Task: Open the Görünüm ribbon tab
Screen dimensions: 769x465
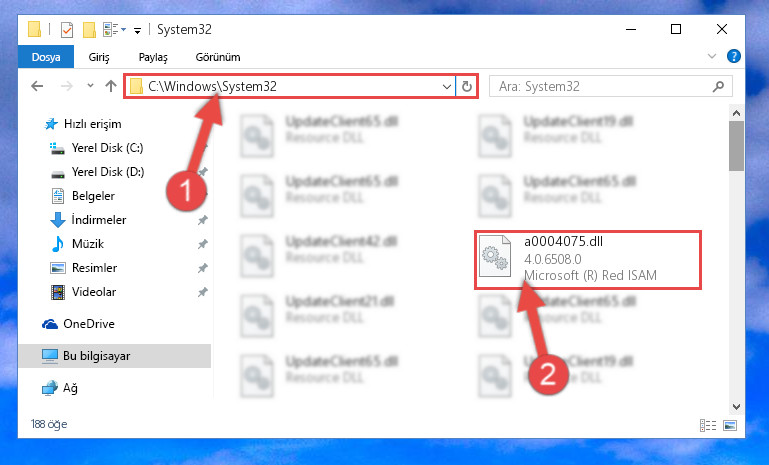Action: [x=218, y=57]
